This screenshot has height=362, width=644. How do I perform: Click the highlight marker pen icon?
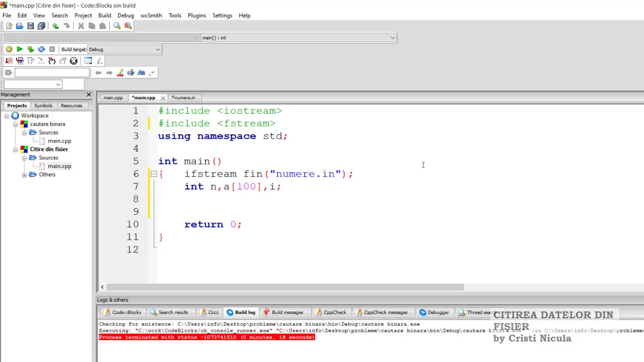tap(120, 72)
